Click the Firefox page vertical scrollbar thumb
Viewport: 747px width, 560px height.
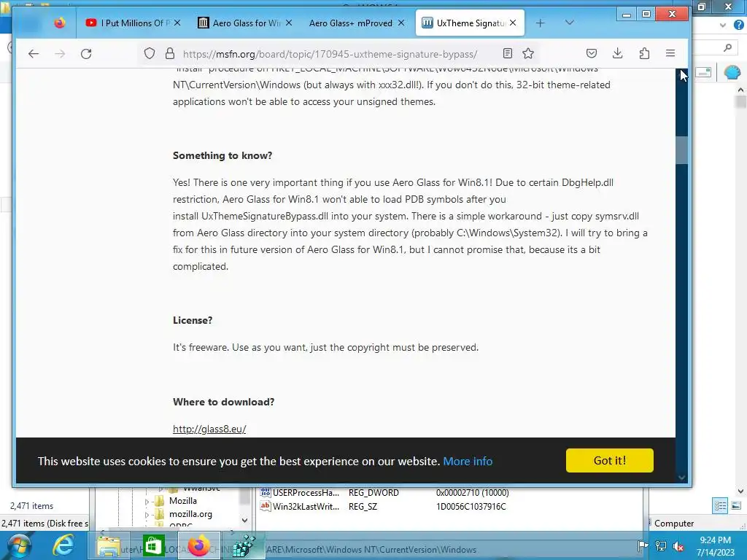682,150
